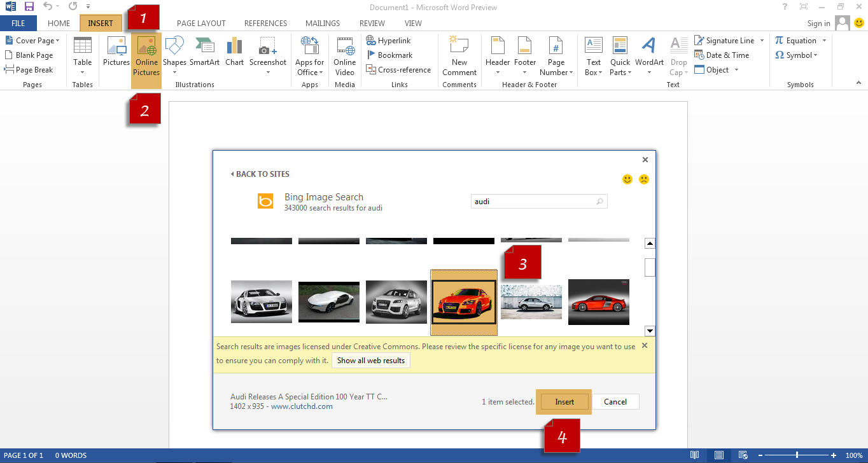Insert Blank Page

29,55
